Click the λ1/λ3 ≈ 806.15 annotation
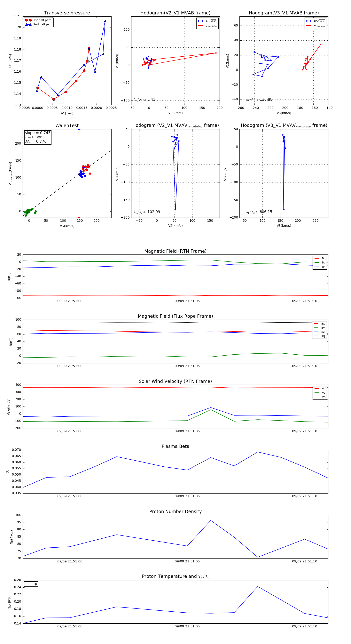351x644 pixels. click(x=259, y=212)
